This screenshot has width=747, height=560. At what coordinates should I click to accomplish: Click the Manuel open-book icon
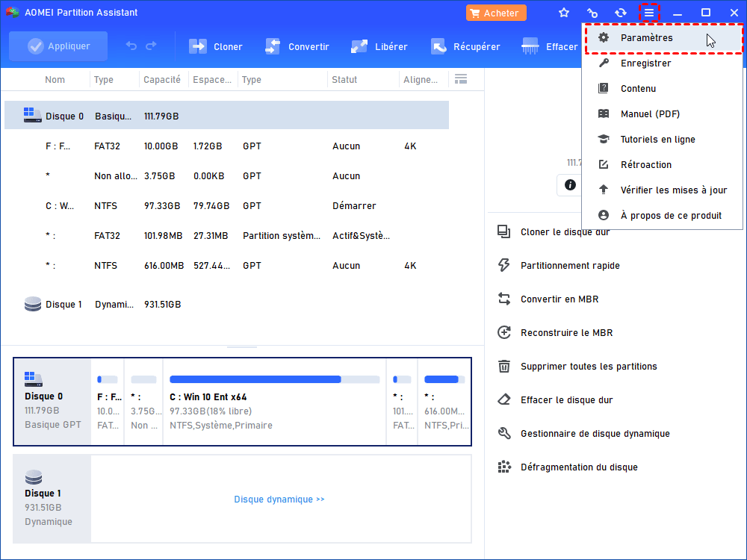pyautogui.click(x=603, y=113)
